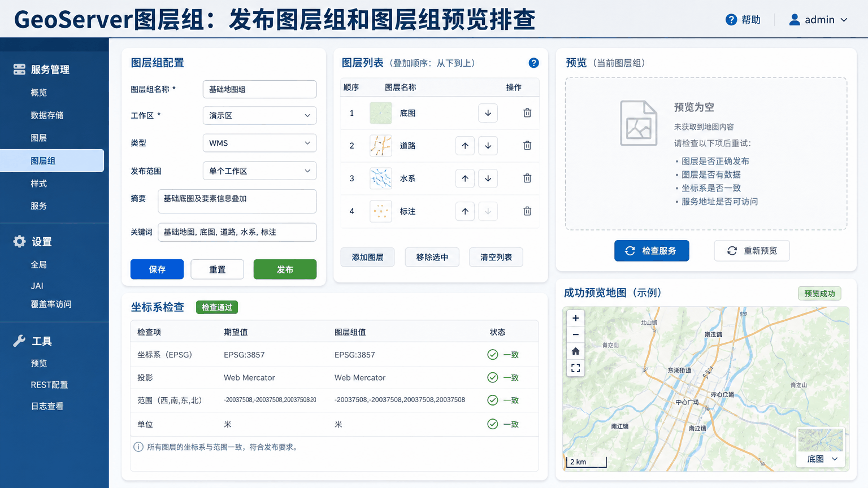This screenshot has width=868, height=488.
Task: Click the 单位 row 一致 status
Action: pos(503,424)
